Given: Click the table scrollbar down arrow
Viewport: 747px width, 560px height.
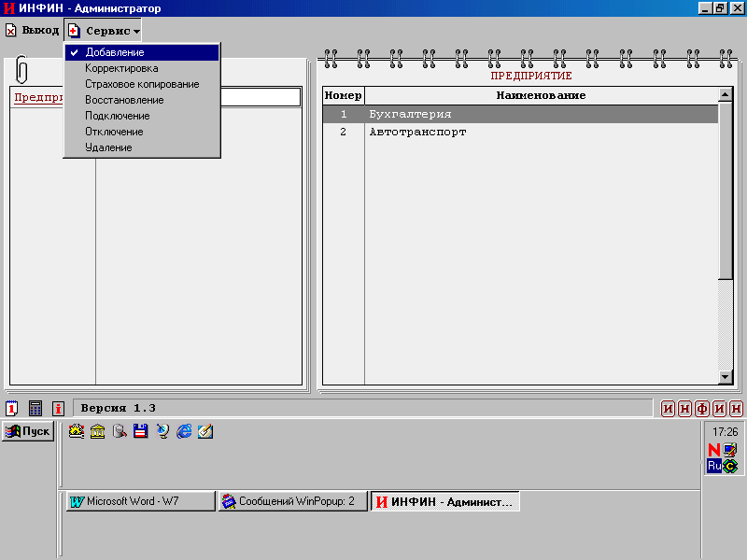Looking at the screenshot, I should click(726, 377).
